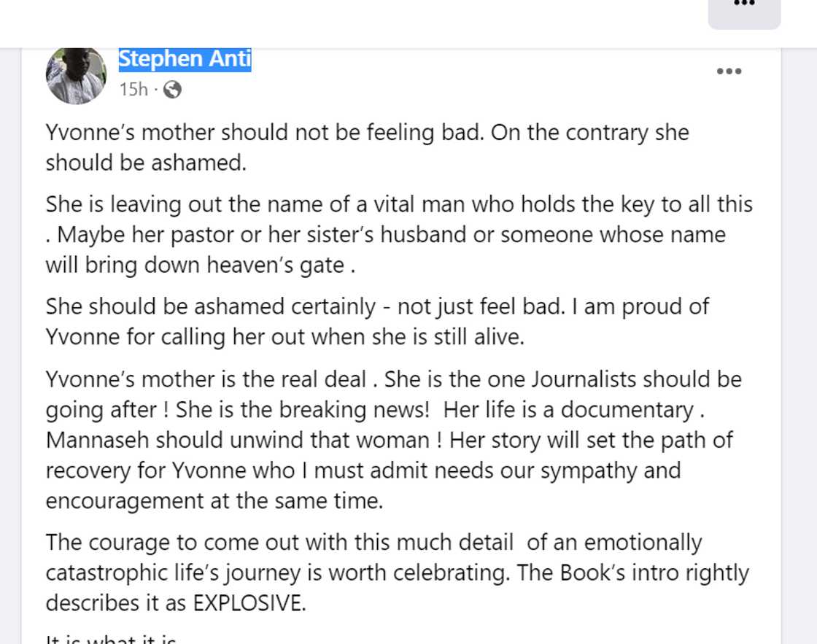The height and width of the screenshot is (644, 817).
Task: View Stephen Anti's profile picture
Action: coord(76,75)
